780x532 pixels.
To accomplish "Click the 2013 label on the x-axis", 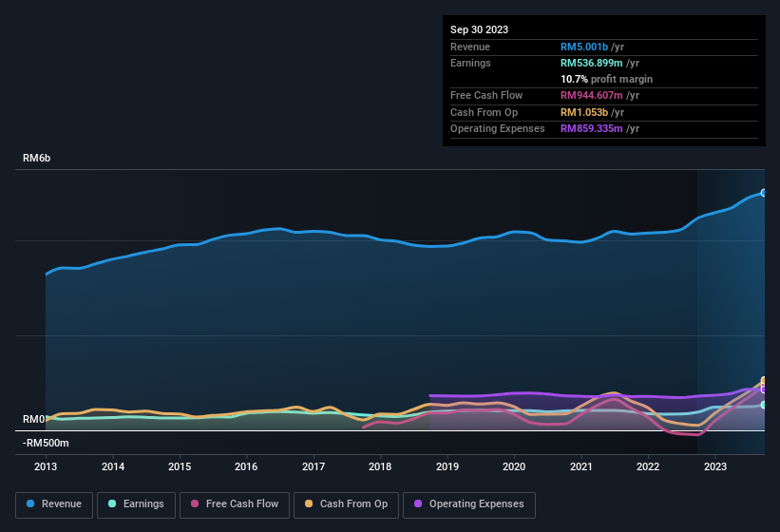I will pyautogui.click(x=46, y=466).
